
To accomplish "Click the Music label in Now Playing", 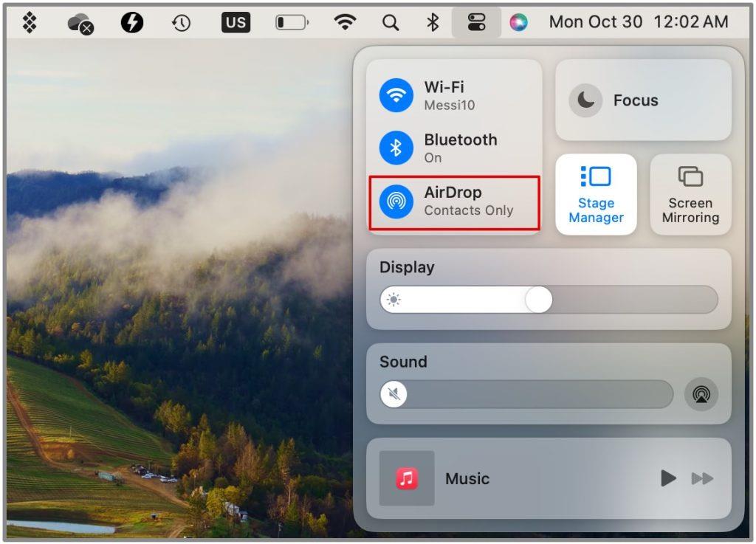I will (x=467, y=478).
